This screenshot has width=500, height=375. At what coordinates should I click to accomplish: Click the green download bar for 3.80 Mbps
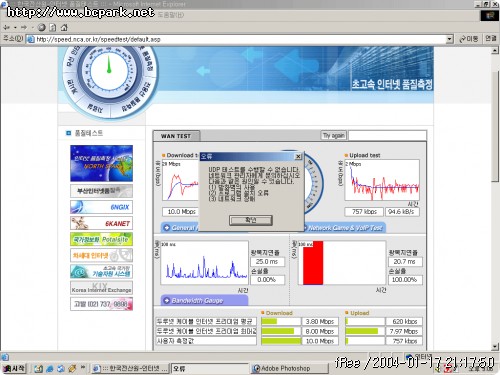coord(269,321)
